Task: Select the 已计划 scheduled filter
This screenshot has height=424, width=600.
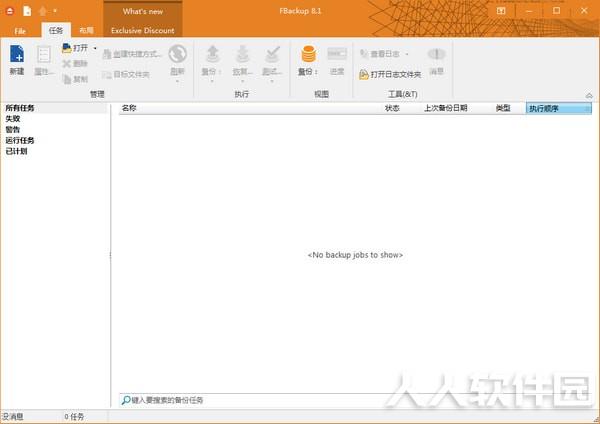Action: pyautogui.click(x=16, y=151)
